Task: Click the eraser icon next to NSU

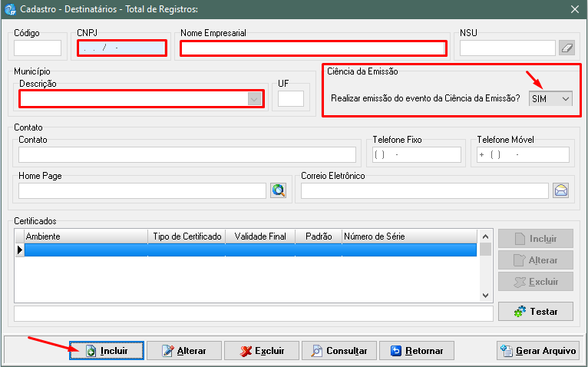Action: click(567, 48)
